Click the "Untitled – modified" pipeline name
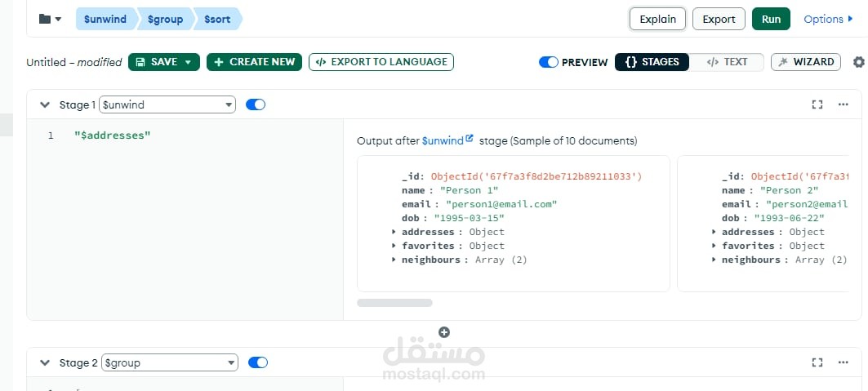Screen dimensions: 868x391 (x=74, y=63)
